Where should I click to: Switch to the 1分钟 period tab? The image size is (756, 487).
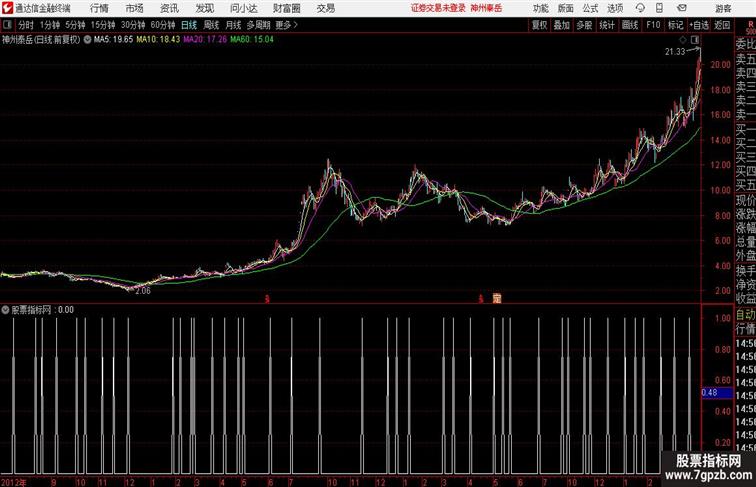coord(49,25)
